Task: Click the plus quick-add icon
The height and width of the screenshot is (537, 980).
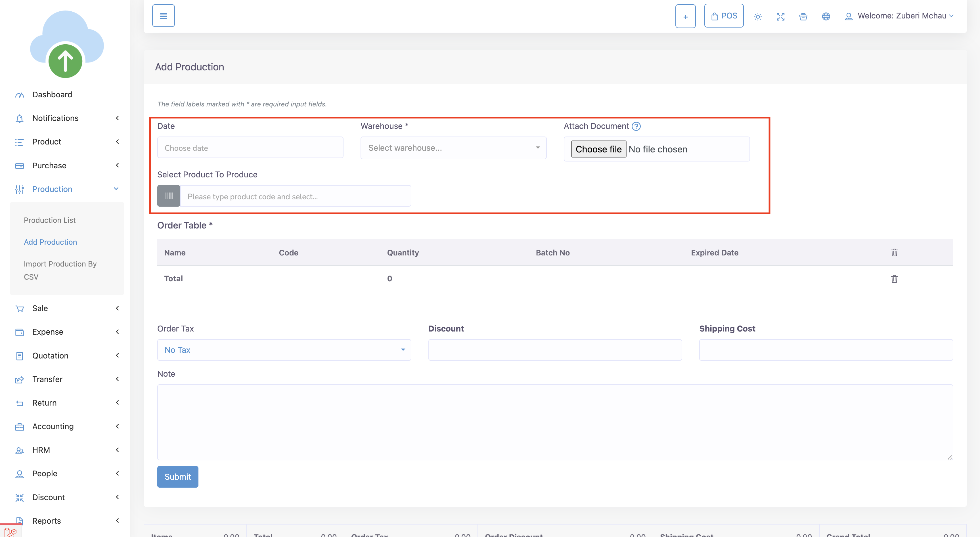Action: 685,16
